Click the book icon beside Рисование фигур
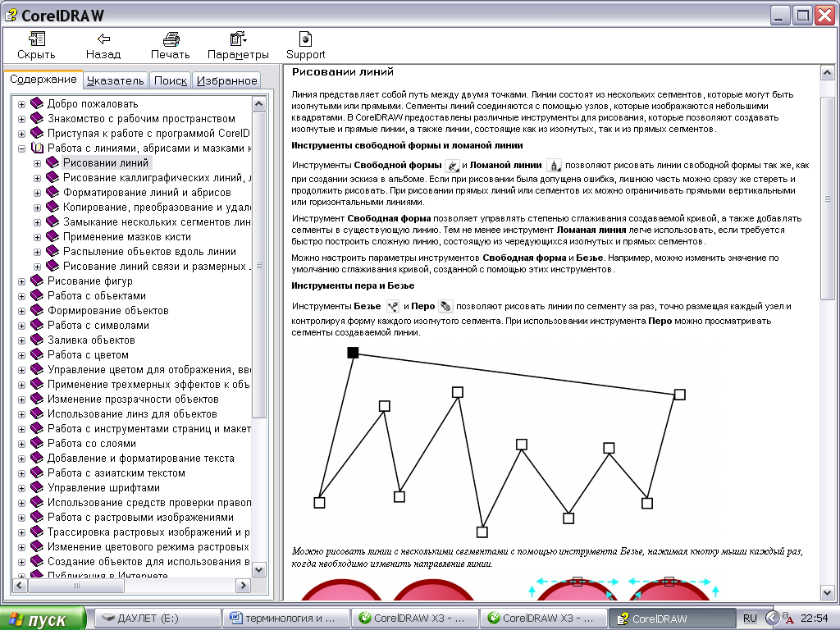Screen dimensions: 840x630 (x=37, y=281)
